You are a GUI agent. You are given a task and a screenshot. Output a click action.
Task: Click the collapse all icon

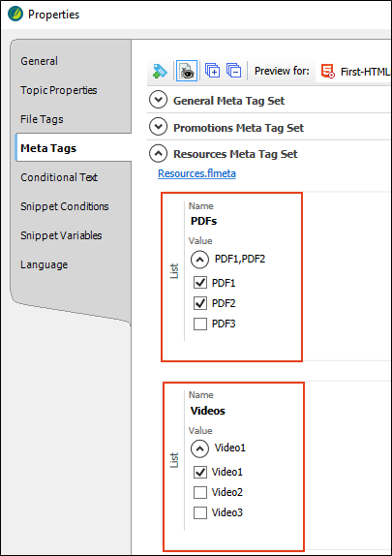pyautogui.click(x=234, y=71)
